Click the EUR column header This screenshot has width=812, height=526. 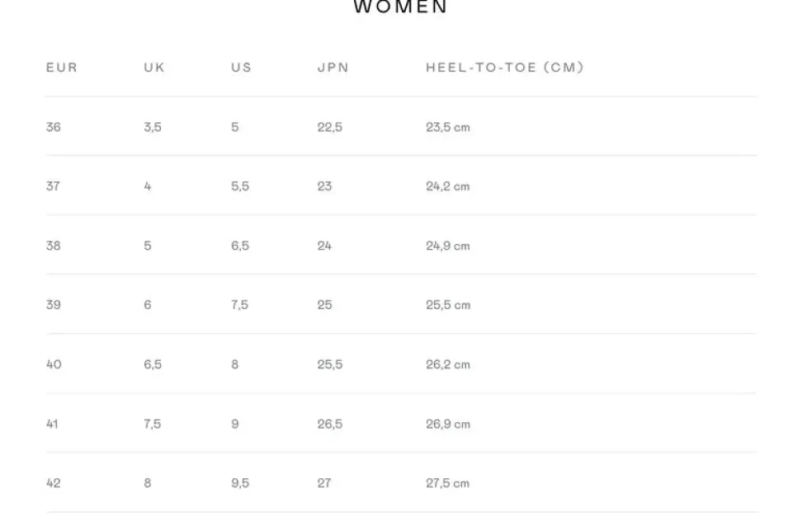(x=62, y=68)
